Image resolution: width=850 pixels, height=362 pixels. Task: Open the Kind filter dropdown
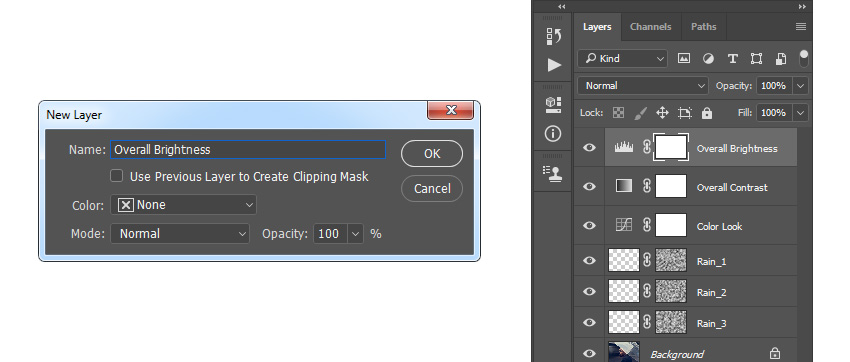click(622, 59)
